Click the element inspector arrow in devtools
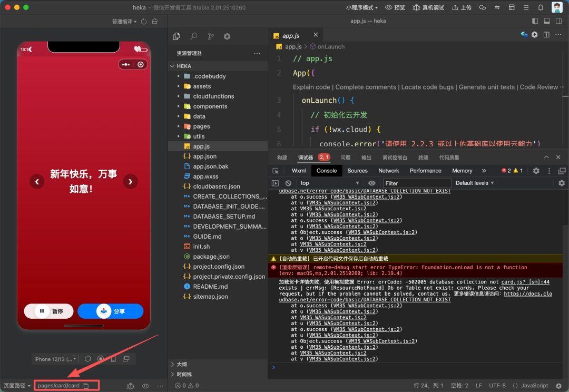 coord(276,171)
